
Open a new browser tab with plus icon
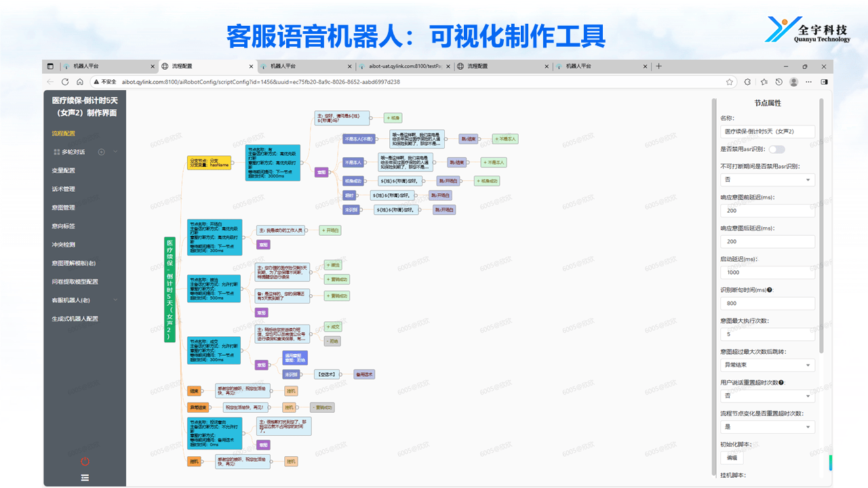658,66
